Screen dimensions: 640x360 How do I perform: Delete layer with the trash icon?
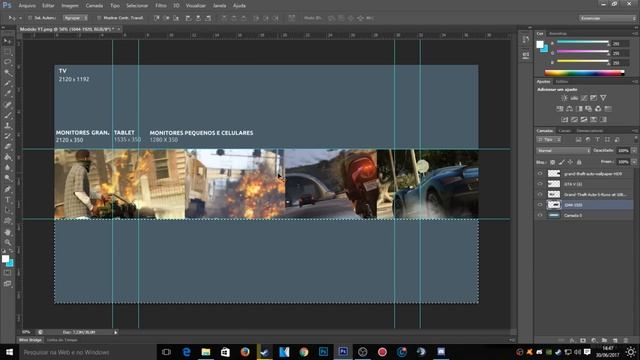point(625,340)
